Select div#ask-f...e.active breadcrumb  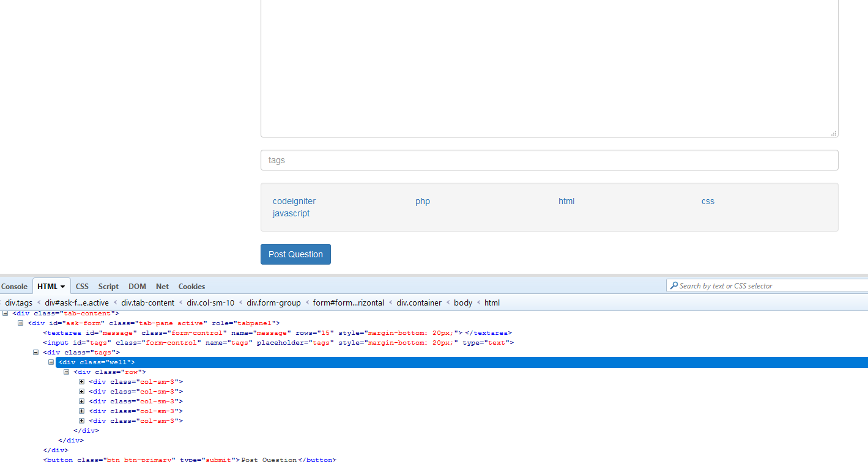point(76,302)
